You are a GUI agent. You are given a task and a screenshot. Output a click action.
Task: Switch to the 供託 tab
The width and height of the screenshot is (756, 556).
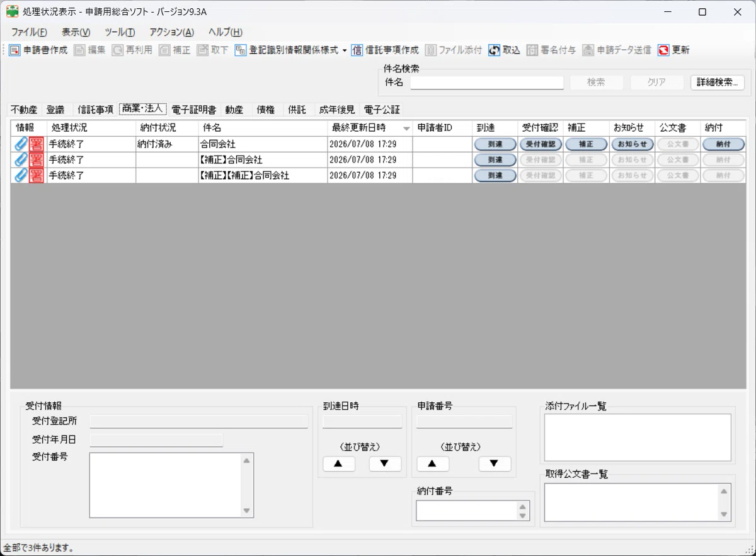[297, 110]
